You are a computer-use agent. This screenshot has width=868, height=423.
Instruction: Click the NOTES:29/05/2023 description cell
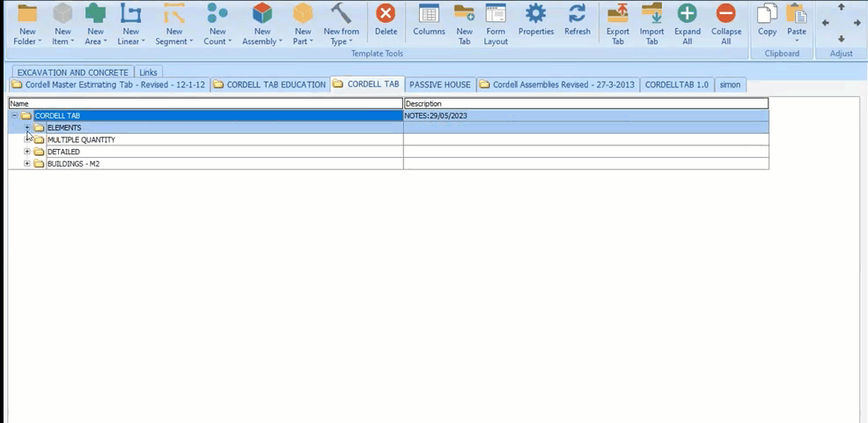[586, 115]
